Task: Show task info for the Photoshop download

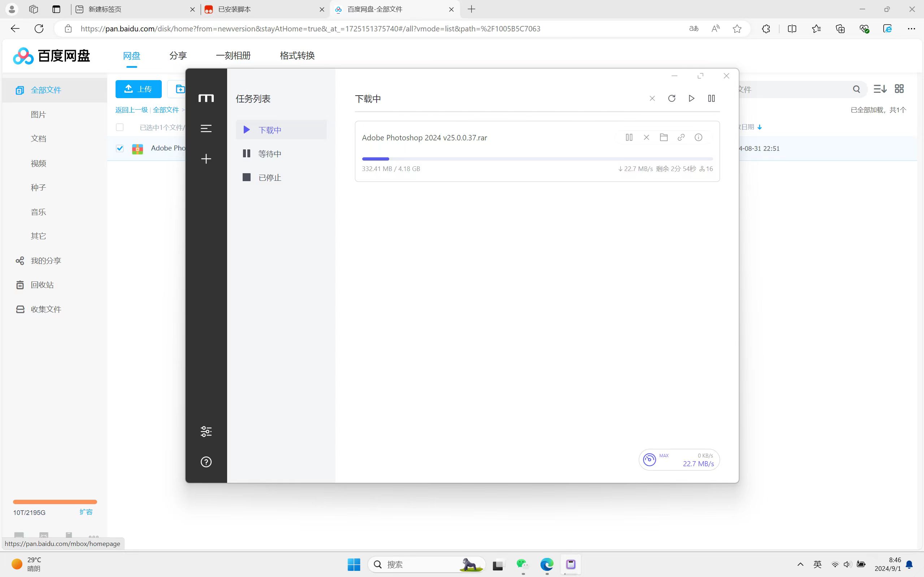Action: (699, 137)
